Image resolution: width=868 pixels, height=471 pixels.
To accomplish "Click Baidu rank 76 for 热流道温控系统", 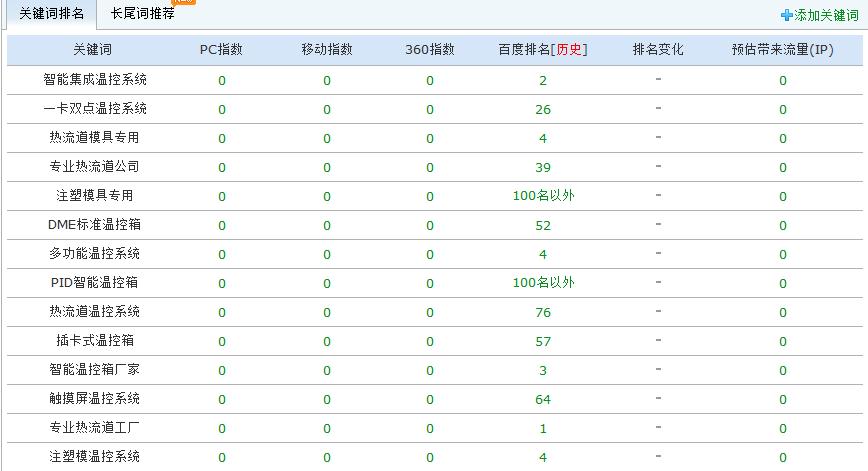I will coord(543,313).
